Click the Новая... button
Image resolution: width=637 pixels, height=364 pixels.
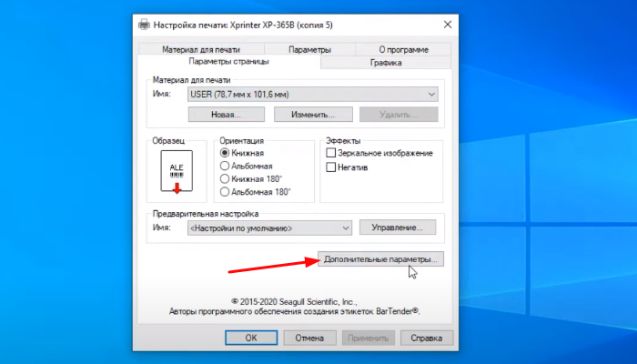point(227,115)
